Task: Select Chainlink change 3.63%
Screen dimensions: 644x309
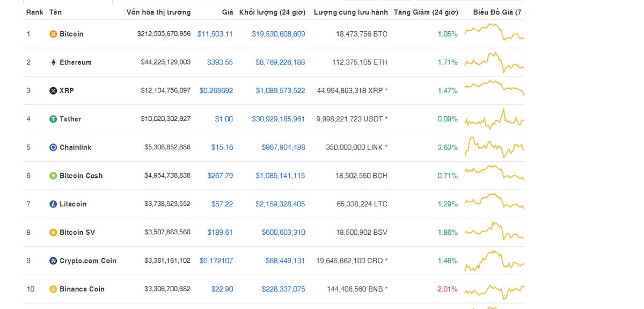Action: (x=448, y=147)
